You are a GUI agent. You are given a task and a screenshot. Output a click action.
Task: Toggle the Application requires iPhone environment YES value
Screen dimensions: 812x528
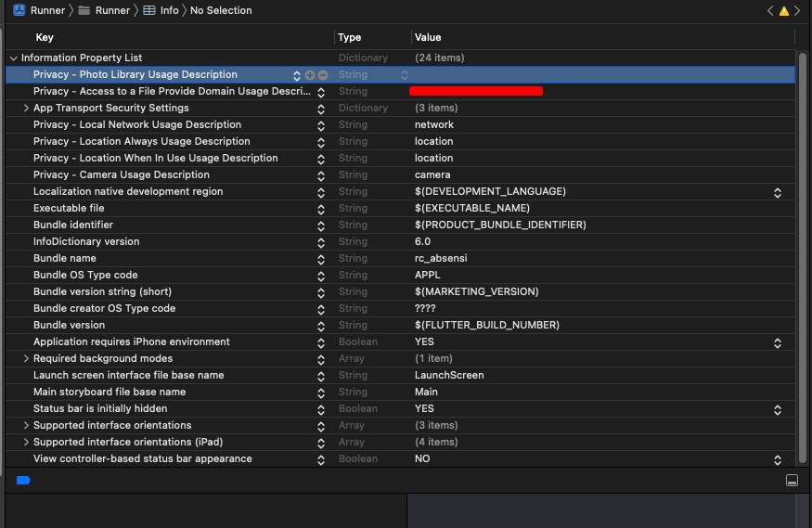click(778, 342)
